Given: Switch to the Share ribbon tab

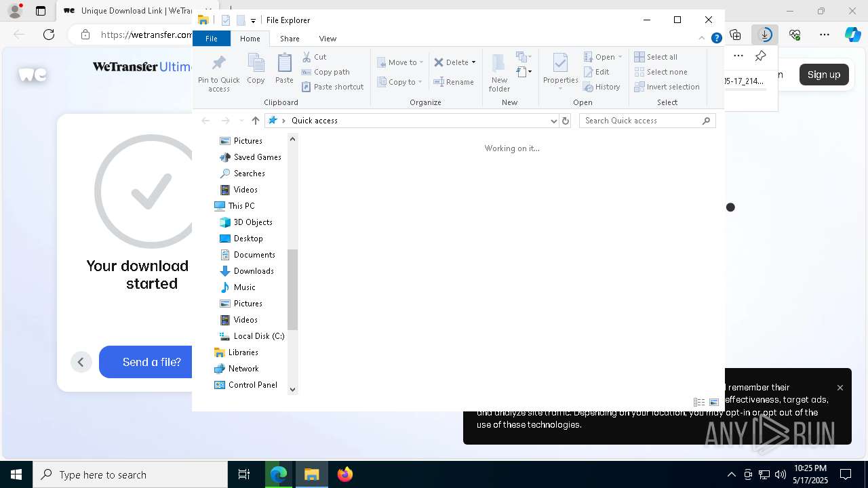Looking at the screenshot, I should click(290, 39).
